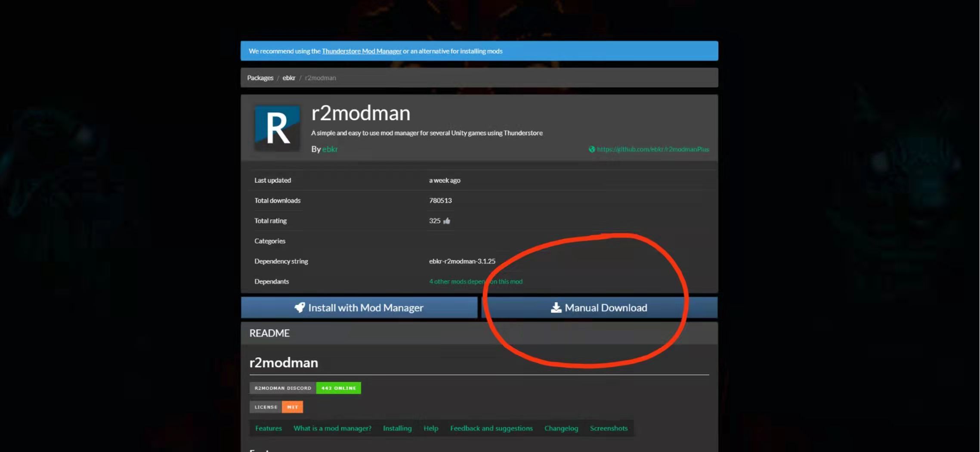Click the Last updated label
This screenshot has height=452, width=980.
click(x=272, y=180)
